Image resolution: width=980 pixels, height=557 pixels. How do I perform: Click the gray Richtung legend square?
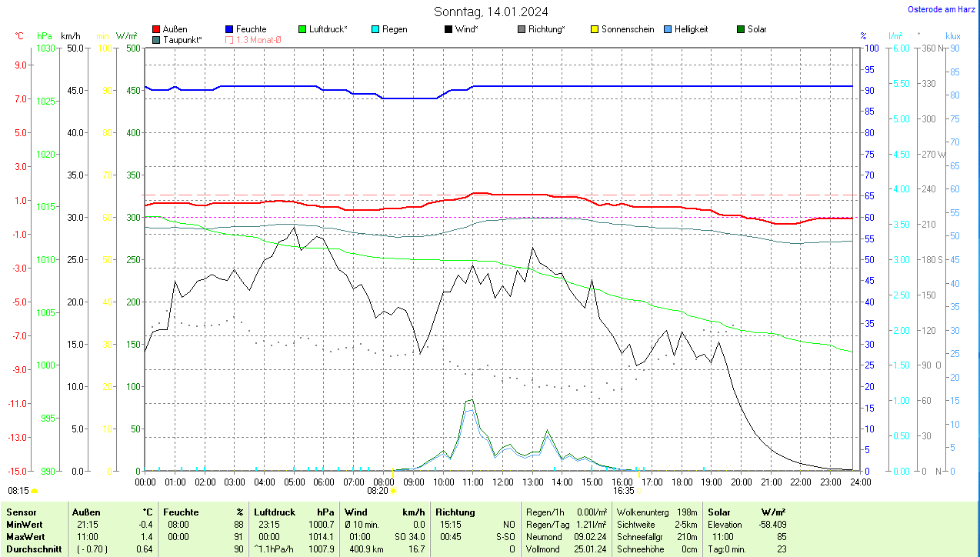[x=522, y=29]
